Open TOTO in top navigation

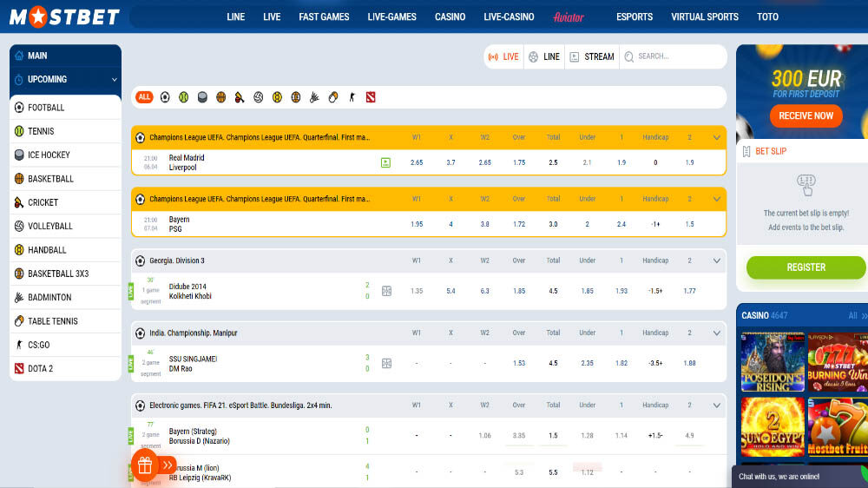tap(768, 17)
